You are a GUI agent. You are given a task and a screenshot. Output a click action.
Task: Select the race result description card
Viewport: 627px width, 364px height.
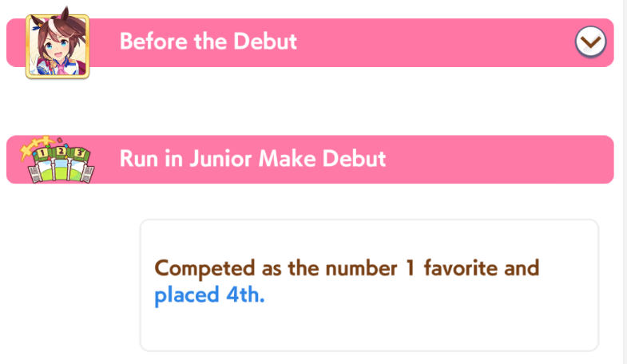point(369,285)
